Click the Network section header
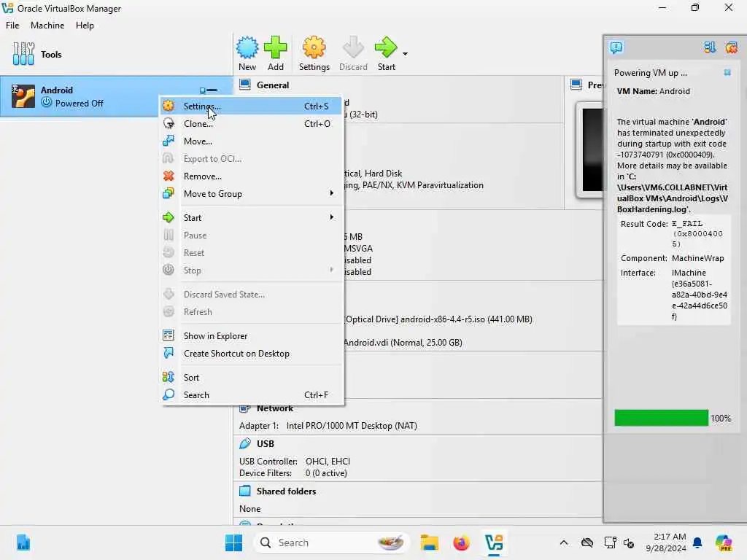Viewport: 747px width, 560px height. coord(275,408)
